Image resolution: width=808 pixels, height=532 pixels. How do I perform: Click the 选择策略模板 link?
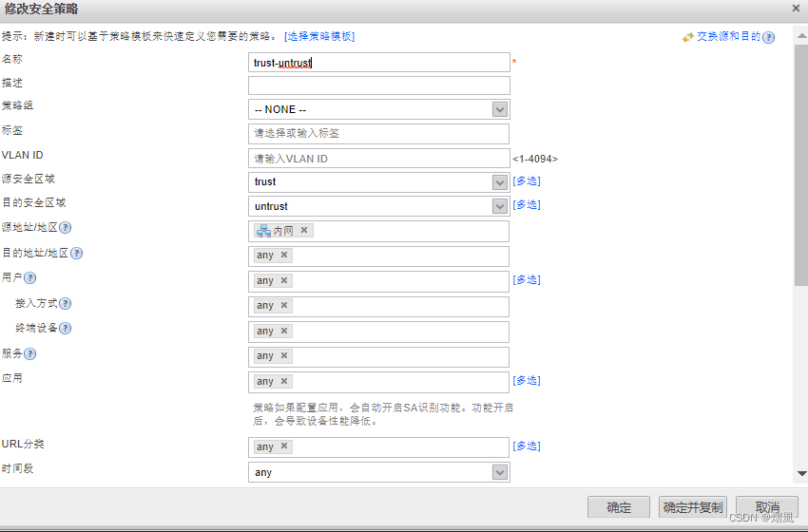coord(319,36)
